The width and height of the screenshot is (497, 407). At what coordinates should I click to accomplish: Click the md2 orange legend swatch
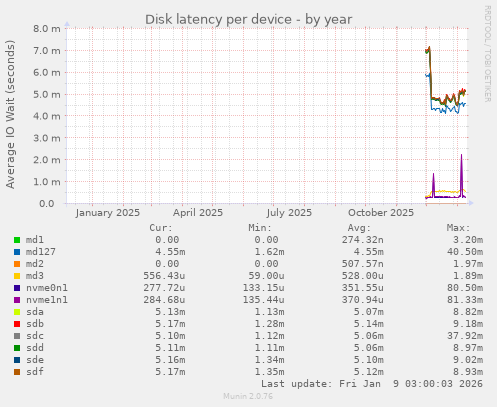click(x=17, y=264)
